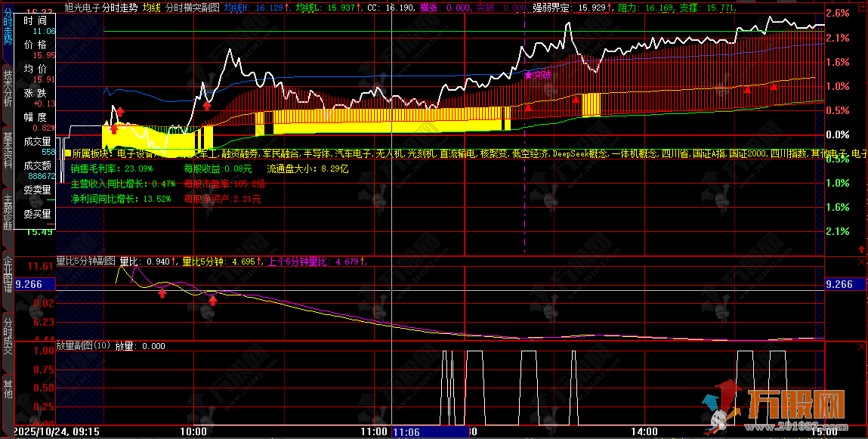Click the DeepSeek概念 sector label

point(580,154)
